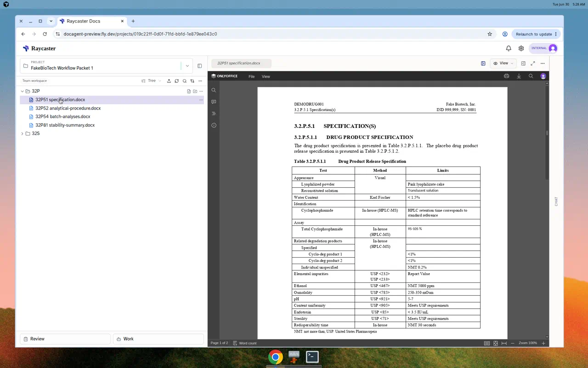588x368 pixels.
Task: Click the INTERNAL user avatar badge
Action: [x=543, y=48]
